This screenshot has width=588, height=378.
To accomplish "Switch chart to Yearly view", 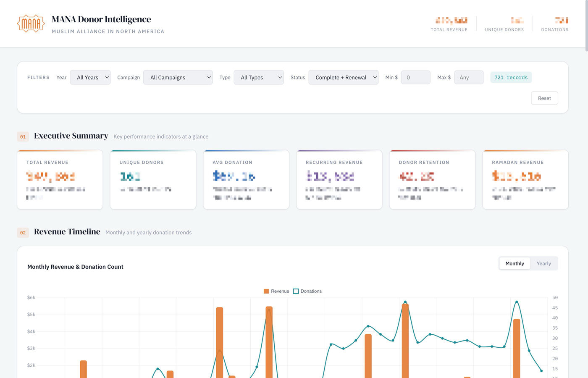I will [543, 263].
